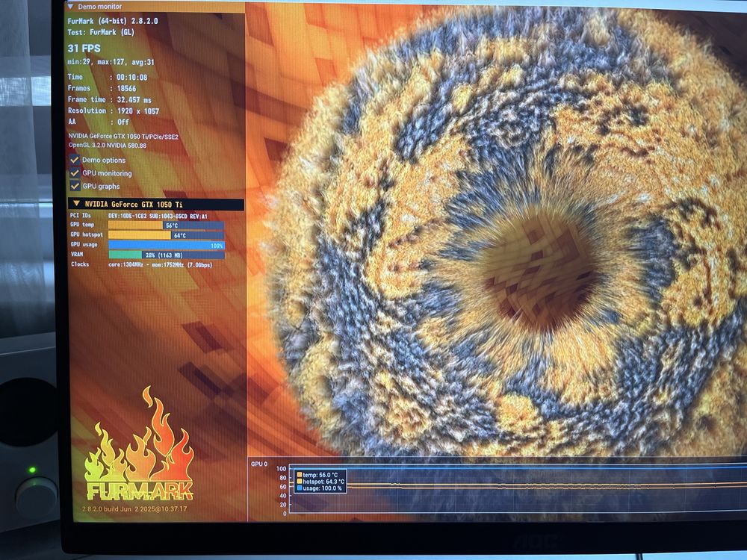Image resolution: width=747 pixels, height=560 pixels.
Task: Uncheck the GPU monitoring checkbox
Action: [x=74, y=172]
